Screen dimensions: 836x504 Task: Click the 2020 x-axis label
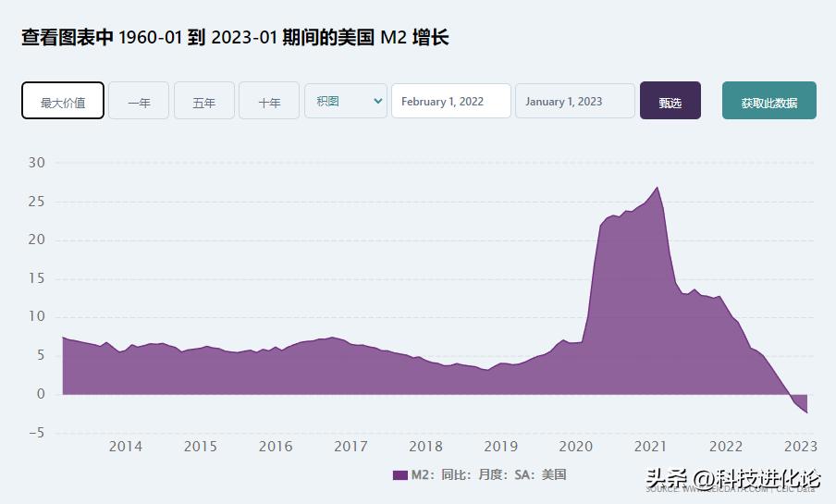pos(576,447)
